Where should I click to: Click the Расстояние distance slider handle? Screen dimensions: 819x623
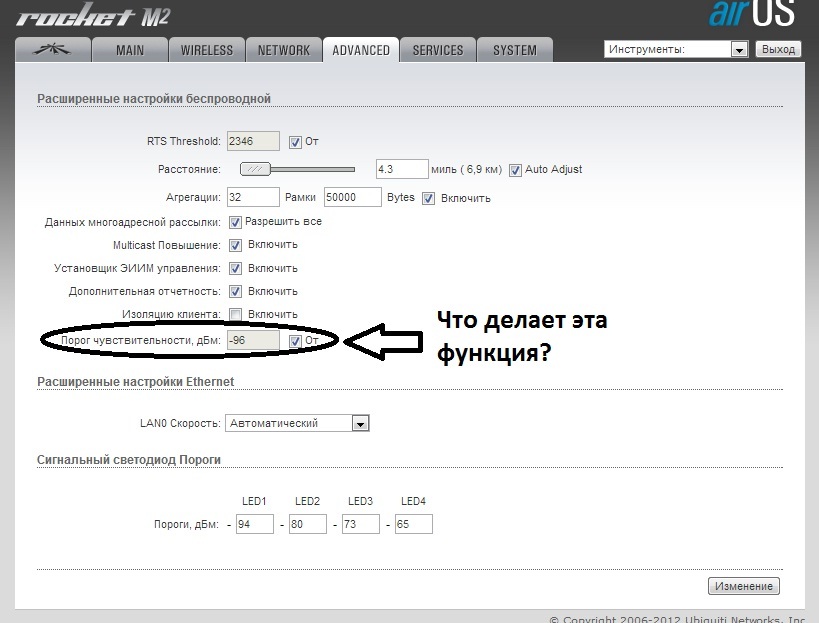click(x=255, y=169)
